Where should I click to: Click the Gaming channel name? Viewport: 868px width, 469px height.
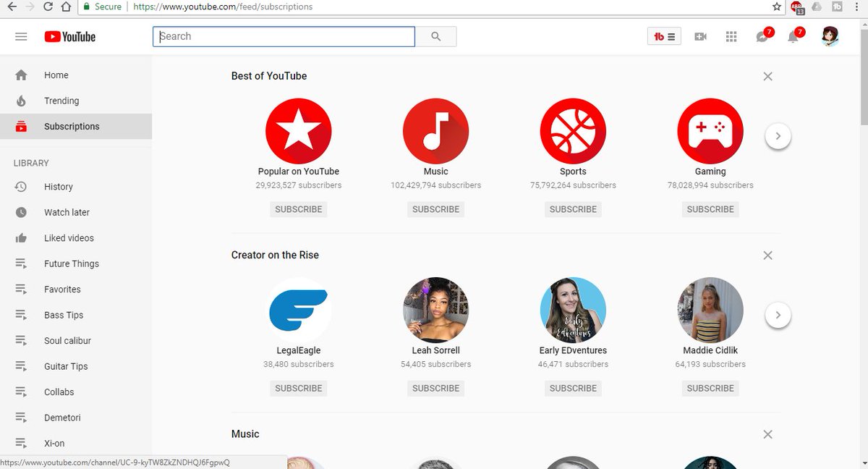710,172
